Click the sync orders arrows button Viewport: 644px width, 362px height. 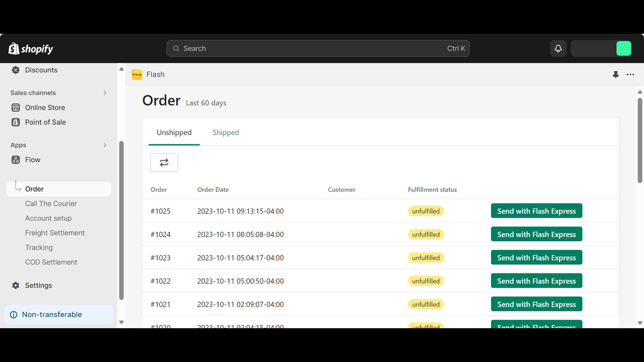164,162
